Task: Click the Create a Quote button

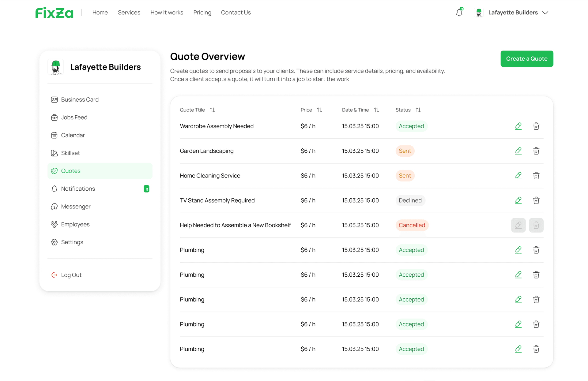Action: tap(526, 58)
